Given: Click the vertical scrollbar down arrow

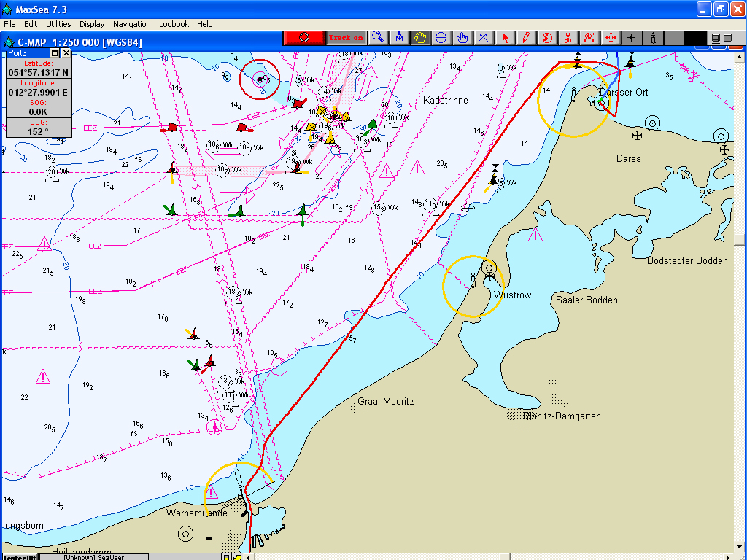Looking at the screenshot, I should point(739,547).
